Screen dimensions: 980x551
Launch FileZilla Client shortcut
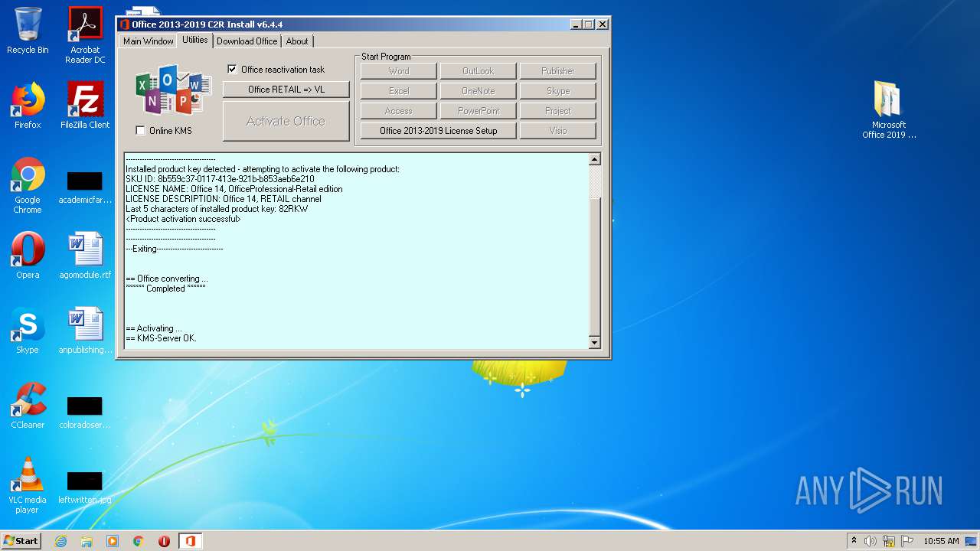click(x=85, y=106)
